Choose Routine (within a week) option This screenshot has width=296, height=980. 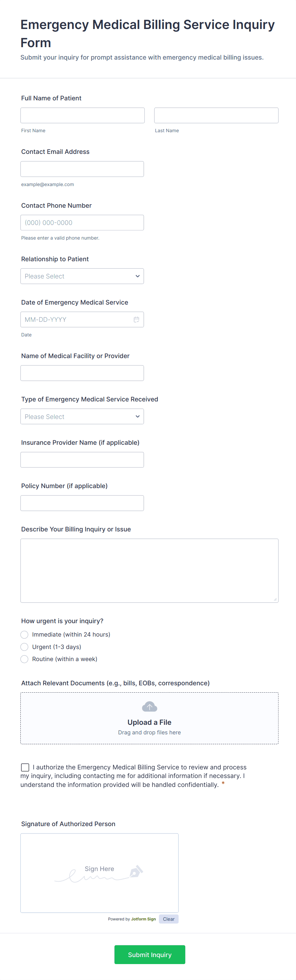pos(24,659)
